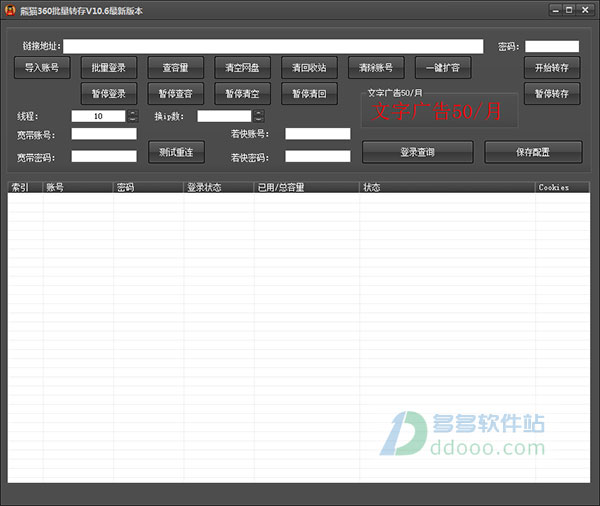
Task: Pause clearing with 暂停清空
Action: pyautogui.click(x=242, y=94)
